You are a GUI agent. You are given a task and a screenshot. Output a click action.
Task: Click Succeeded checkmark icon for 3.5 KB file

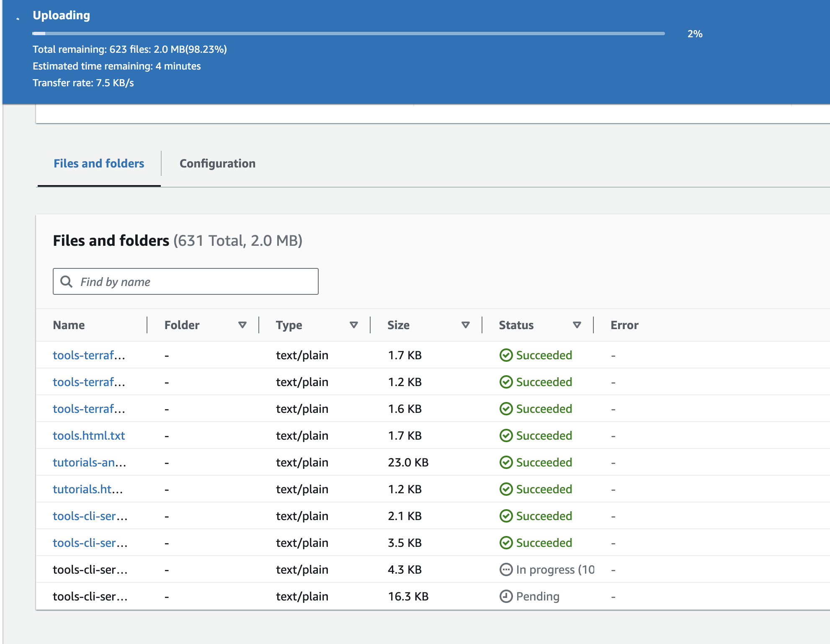506,543
